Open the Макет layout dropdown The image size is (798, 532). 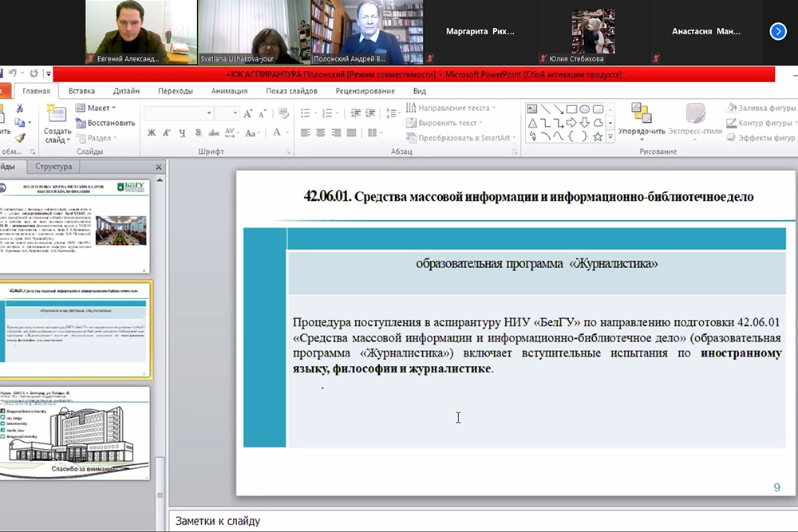tap(101, 108)
